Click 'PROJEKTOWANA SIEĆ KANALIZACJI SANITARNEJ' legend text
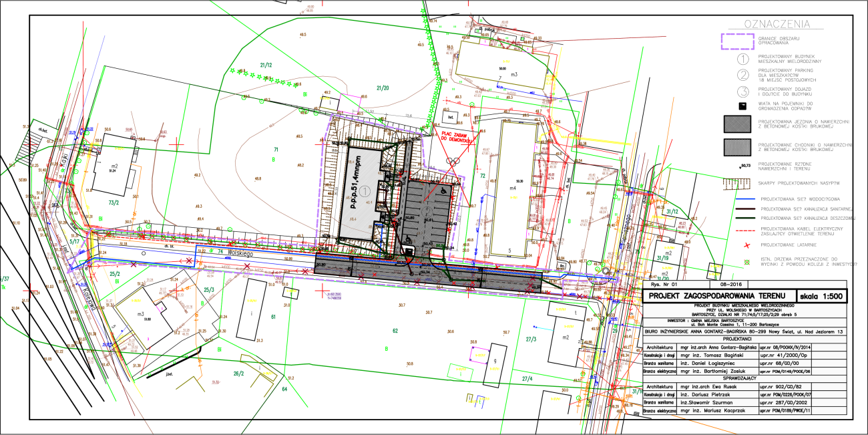This screenshot has height=435, width=868. (806, 208)
